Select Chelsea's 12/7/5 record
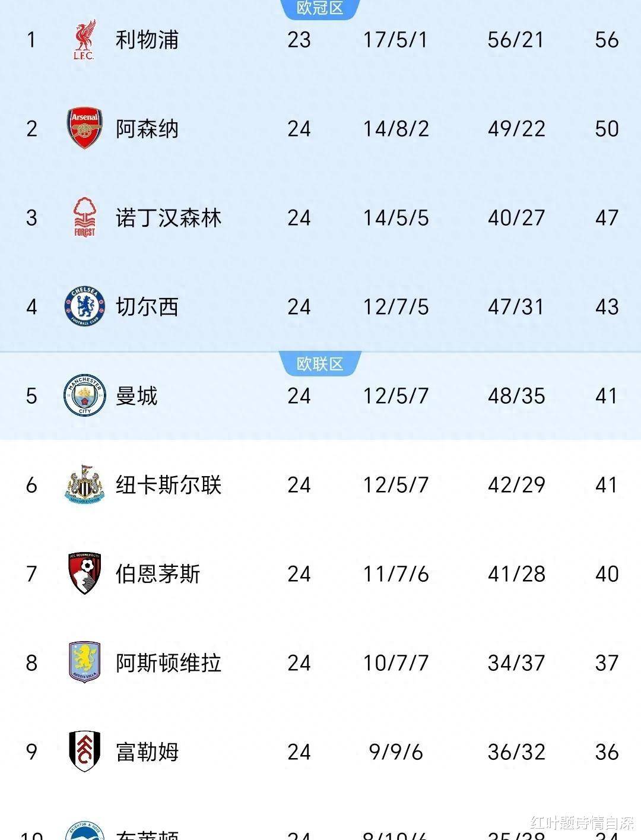 396,307
